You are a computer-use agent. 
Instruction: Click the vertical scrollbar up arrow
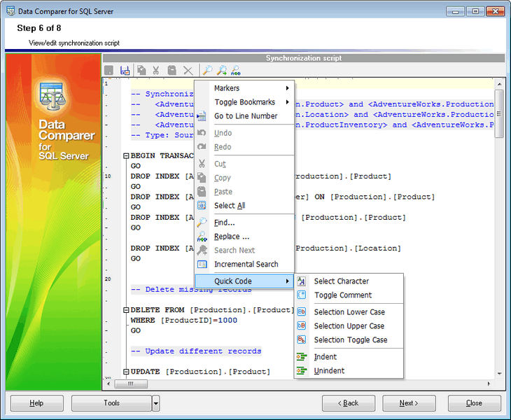(x=499, y=84)
